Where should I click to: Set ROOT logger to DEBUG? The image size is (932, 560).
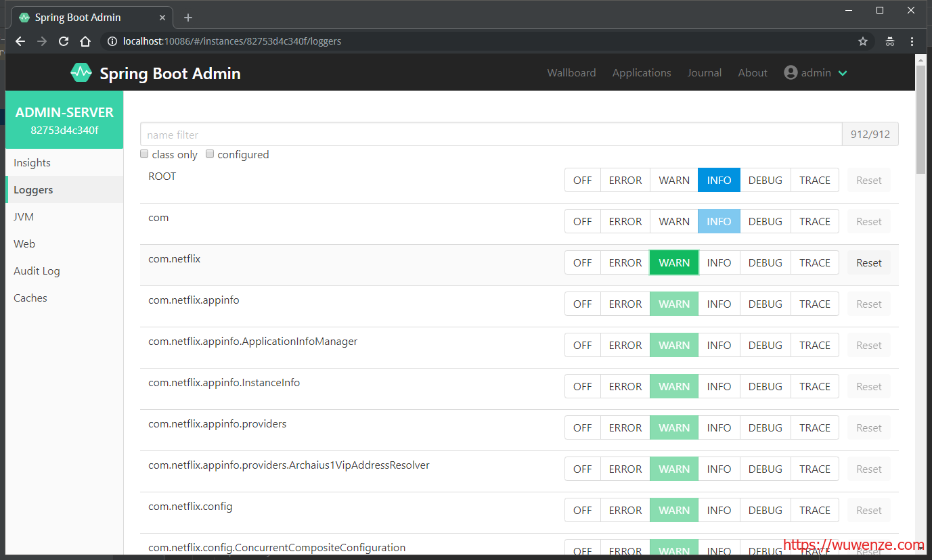tap(765, 180)
